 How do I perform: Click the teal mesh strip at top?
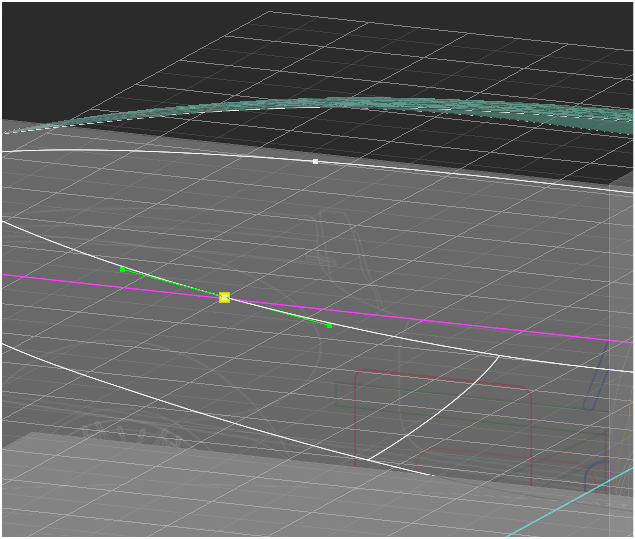tap(400, 103)
